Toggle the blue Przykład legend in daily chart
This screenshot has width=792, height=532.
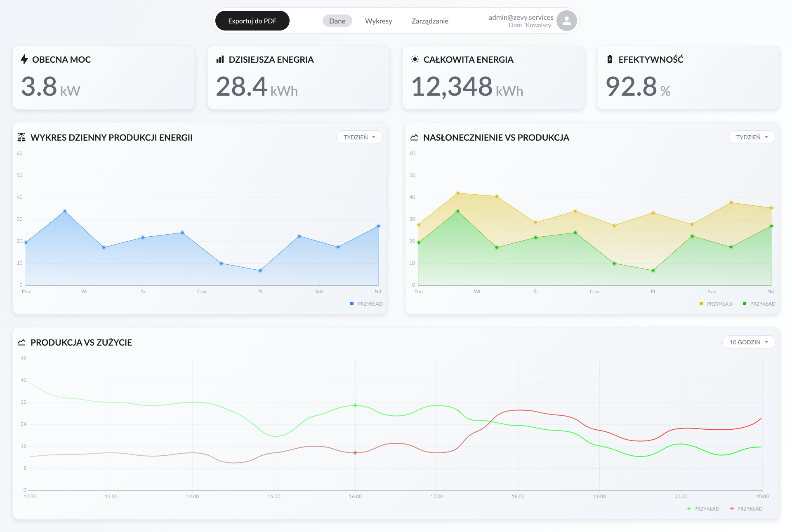(366, 304)
